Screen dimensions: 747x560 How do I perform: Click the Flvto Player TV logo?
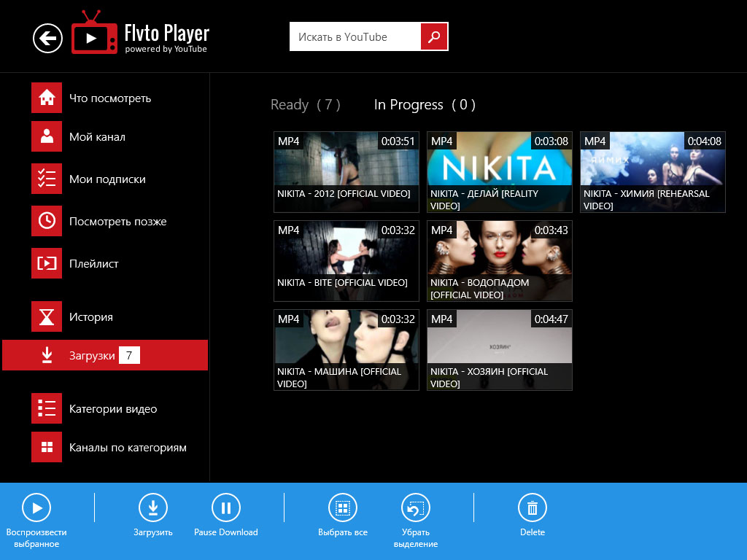[x=94, y=32]
